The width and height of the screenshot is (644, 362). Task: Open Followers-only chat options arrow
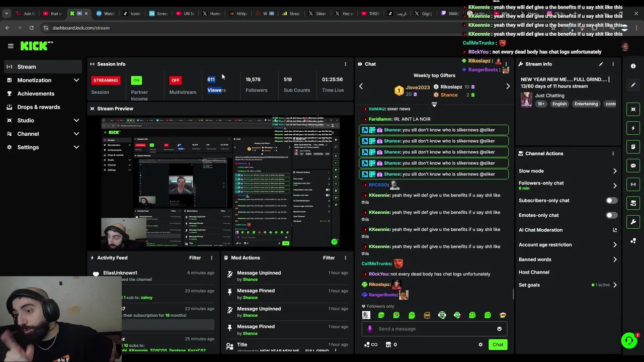tap(615, 186)
